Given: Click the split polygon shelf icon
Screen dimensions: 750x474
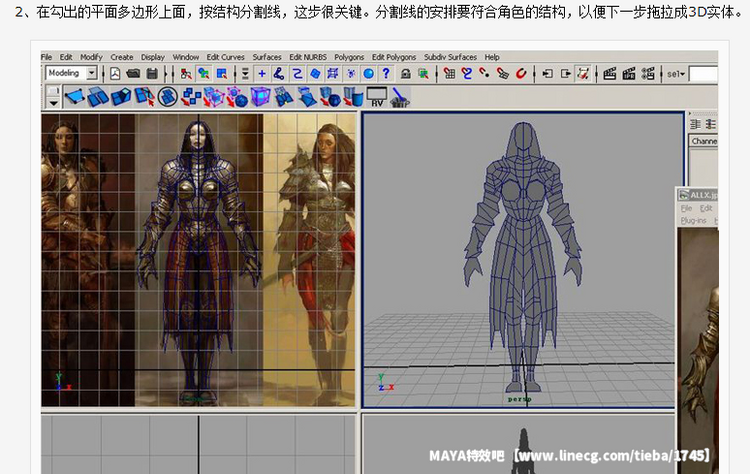Looking at the screenshot, I should pyautogui.click(x=144, y=97).
